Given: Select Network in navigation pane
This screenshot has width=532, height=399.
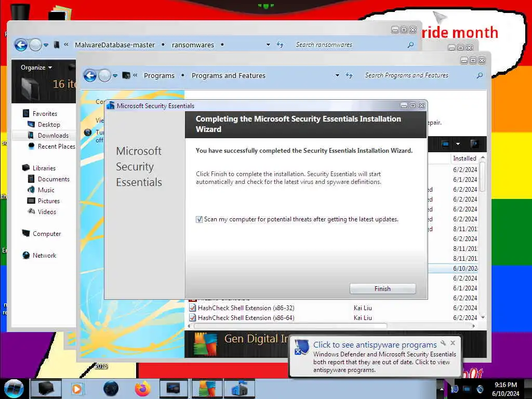Looking at the screenshot, I should (44, 256).
